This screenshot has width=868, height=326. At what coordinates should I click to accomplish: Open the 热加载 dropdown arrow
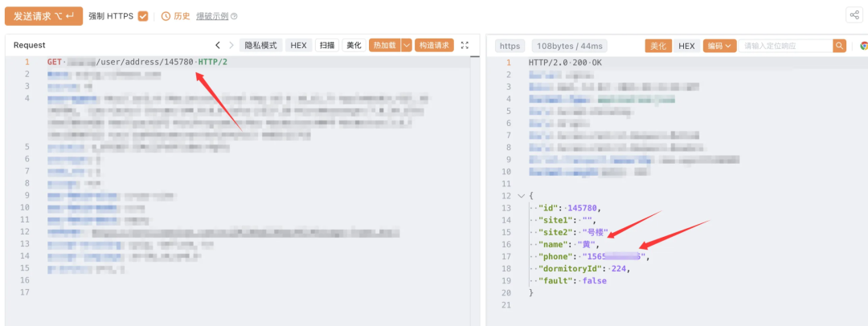pos(407,46)
